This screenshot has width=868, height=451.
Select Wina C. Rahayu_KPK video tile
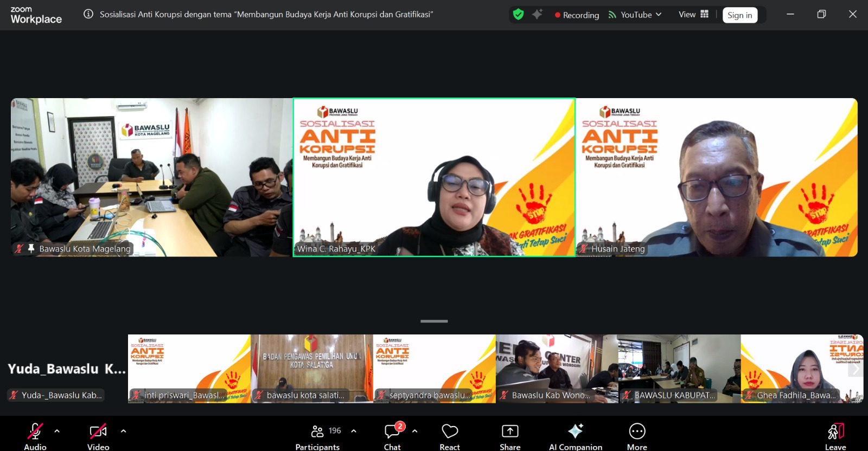(434, 177)
